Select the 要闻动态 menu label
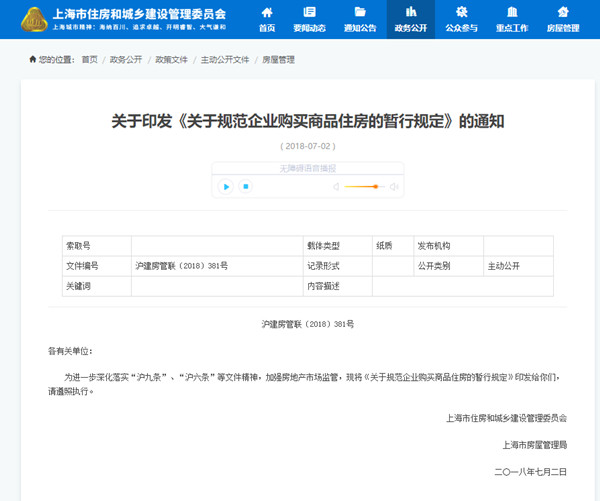Image resolution: width=600 pixels, height=501 pixels. point(309,28)
